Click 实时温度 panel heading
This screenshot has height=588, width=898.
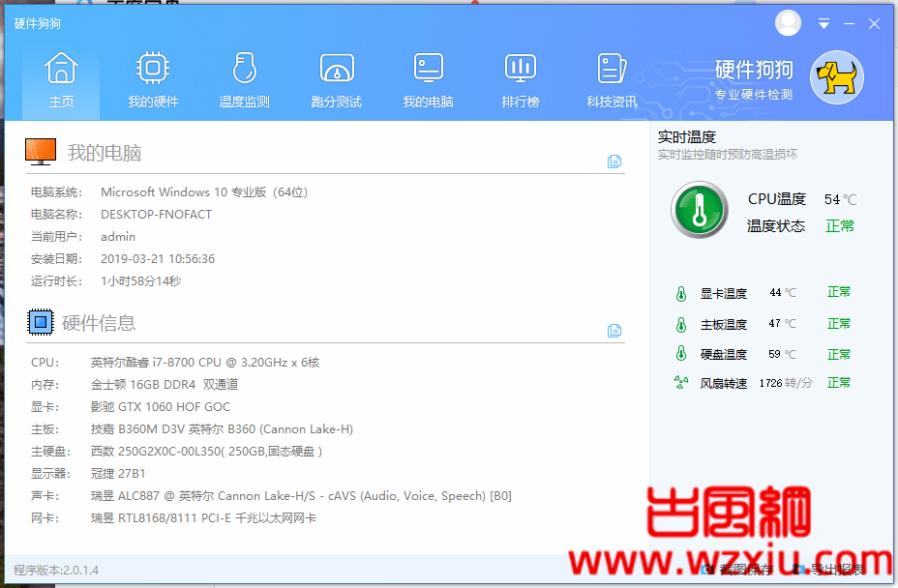[x=687, y=137]
